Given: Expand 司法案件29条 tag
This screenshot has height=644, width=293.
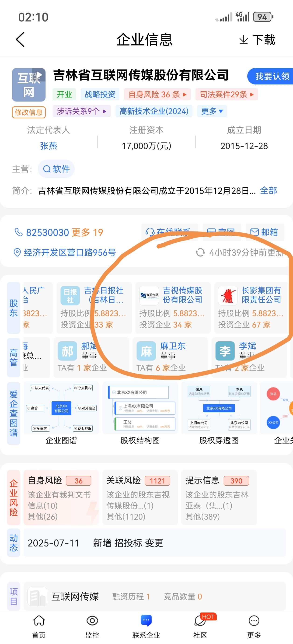Looking at the screenshot, I should coord(227,94).
